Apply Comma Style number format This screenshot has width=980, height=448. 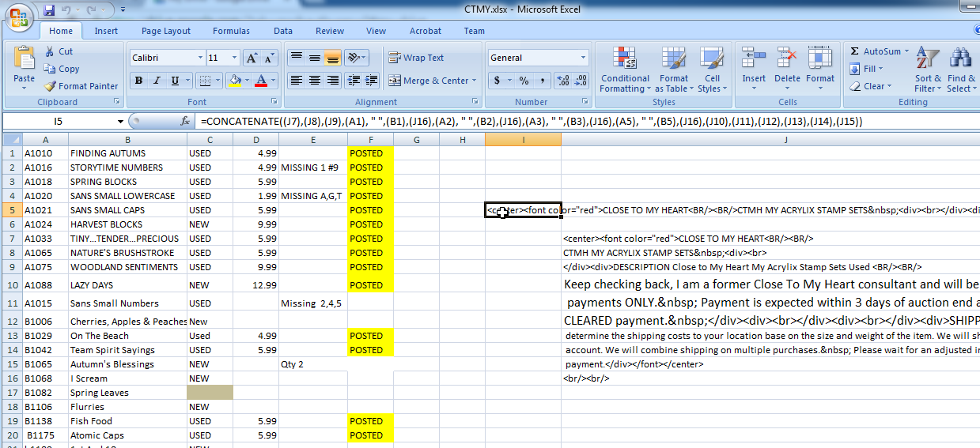(542, 80)
